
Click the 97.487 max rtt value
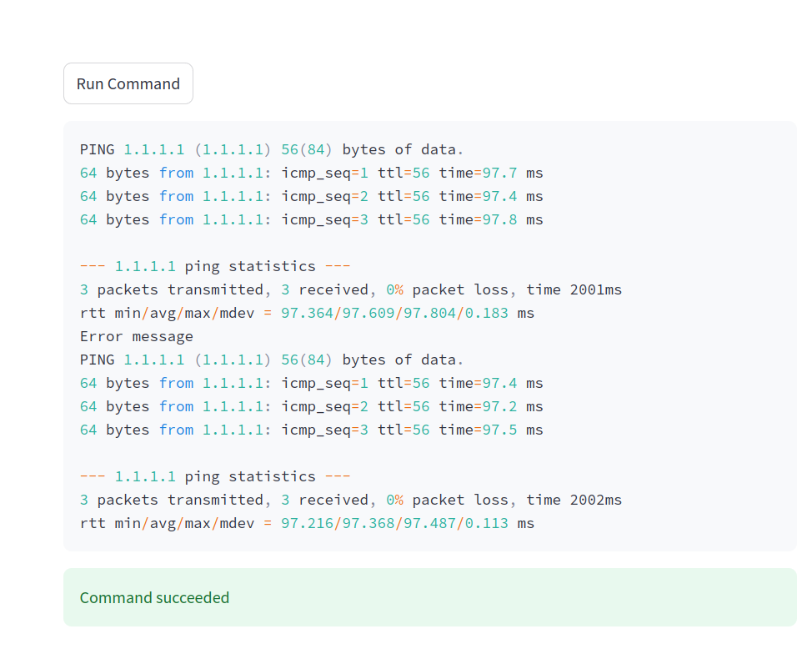point(429,524)
